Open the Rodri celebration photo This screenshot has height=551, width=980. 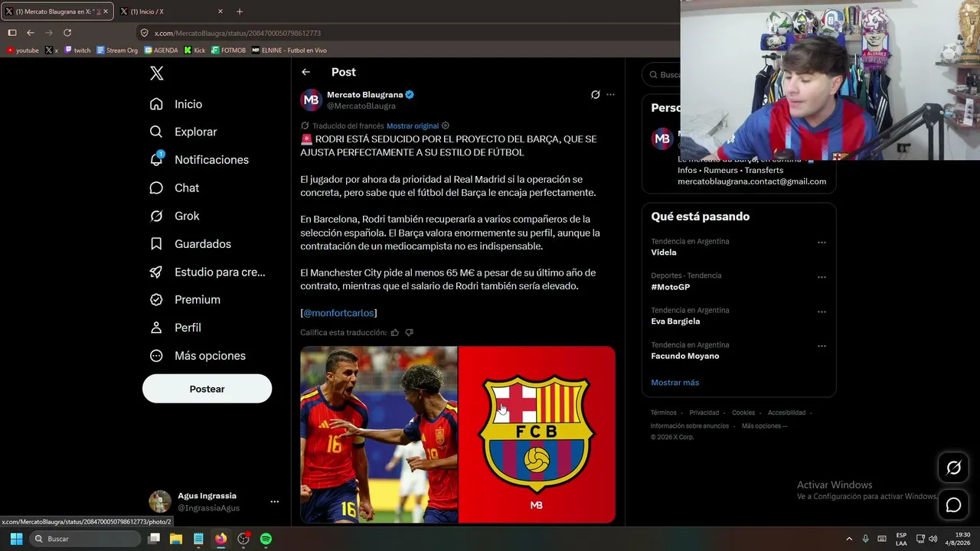click(x=378, y=435)
